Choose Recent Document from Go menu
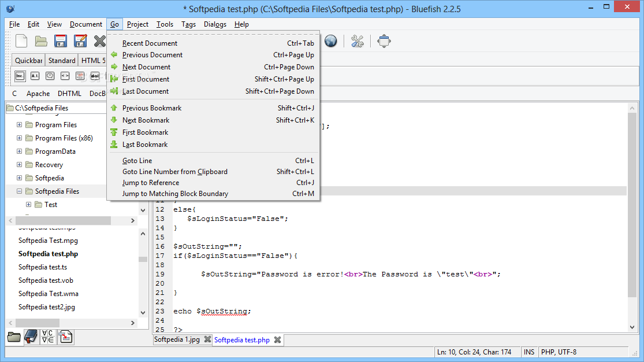This screenshot has height=362, width=644. tap(213, 43)
